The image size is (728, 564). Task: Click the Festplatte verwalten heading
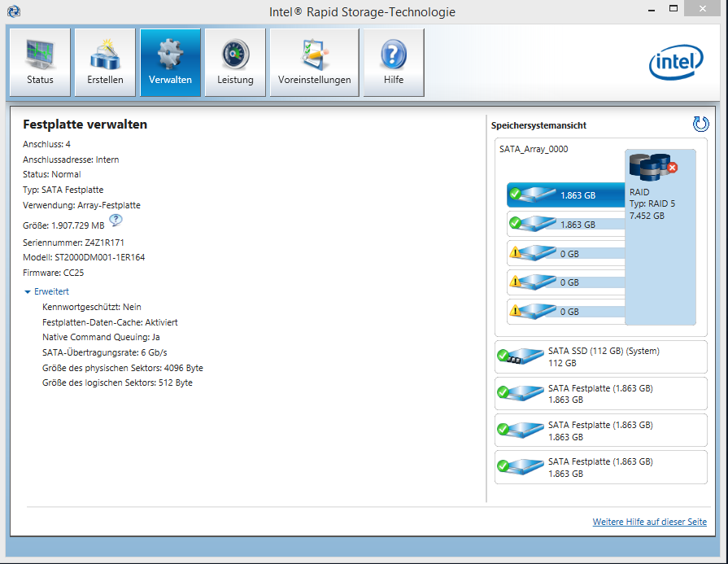pyautogui.click(x=85, y=125)
